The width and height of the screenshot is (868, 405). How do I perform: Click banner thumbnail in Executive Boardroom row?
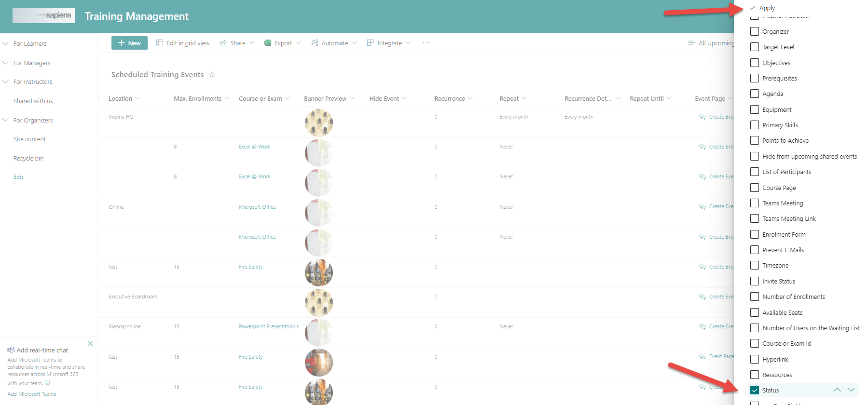(x=319, y=303)
